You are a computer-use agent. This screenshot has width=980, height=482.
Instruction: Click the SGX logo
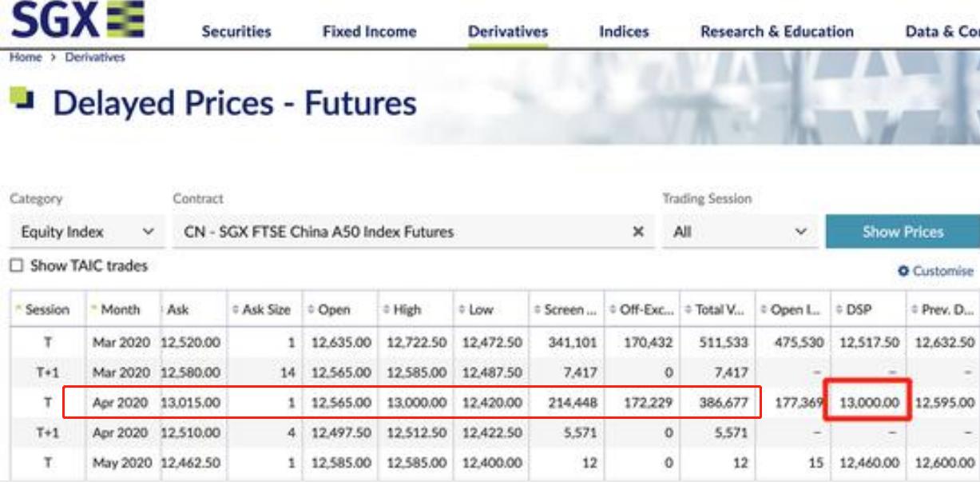(x=77, y=20)
